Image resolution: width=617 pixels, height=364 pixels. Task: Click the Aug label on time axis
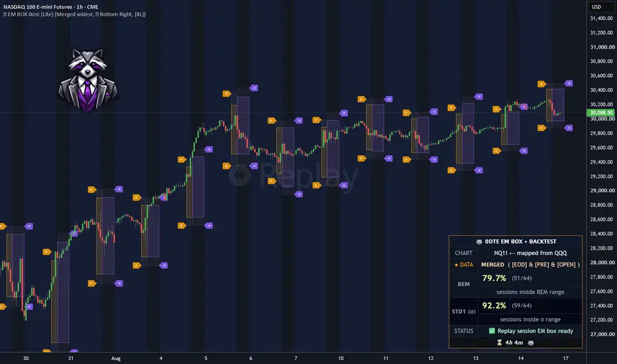tap(116, 358)
